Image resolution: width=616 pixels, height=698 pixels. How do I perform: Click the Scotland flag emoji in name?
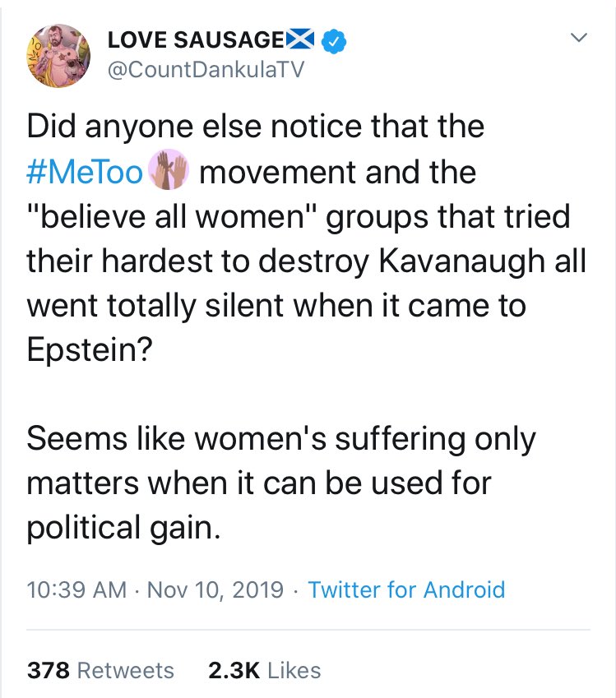[x=300, y=39]
